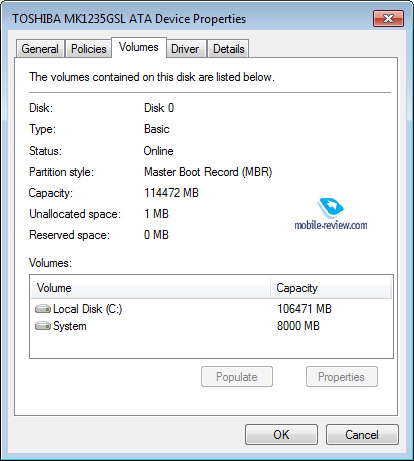Click the mobile-review.com watermark text
The width and height of the screenshot is (414, 461).
point(331,225)
